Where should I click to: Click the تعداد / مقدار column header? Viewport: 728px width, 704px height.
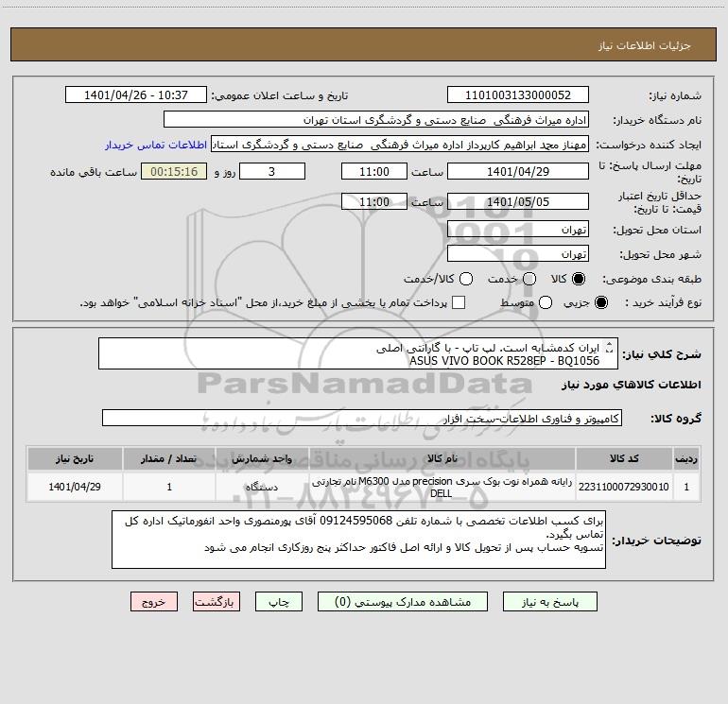pyautogui.click(x=169, y=458)
